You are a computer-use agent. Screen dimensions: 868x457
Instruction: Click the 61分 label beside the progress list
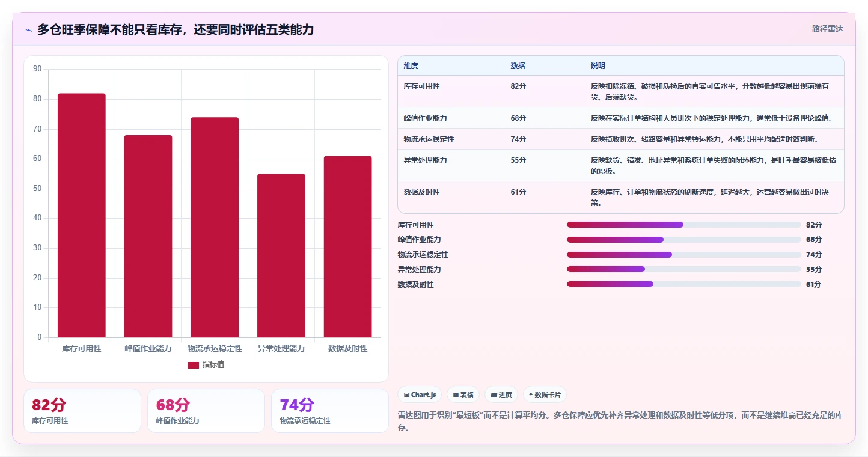click(814, 284)
